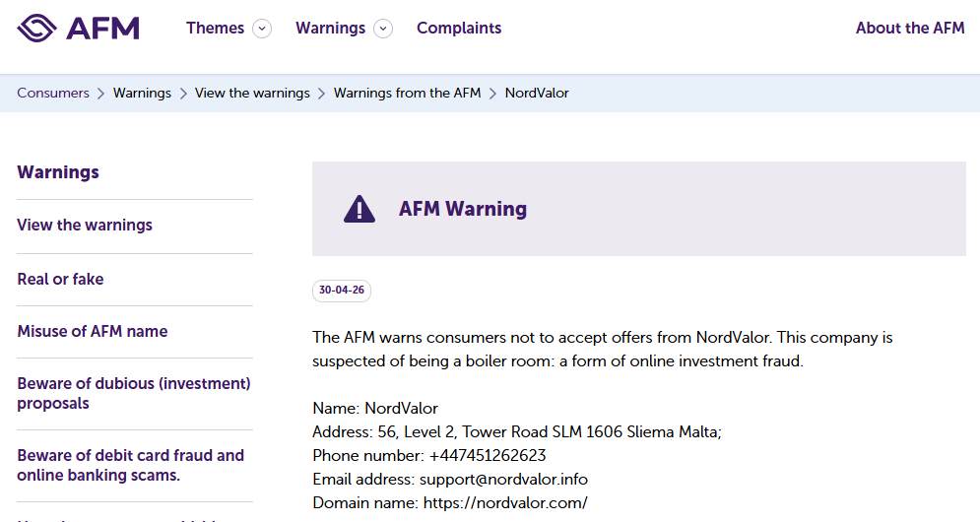Screen dimensions: 980x522
Task: Open the Warnings menu item in top navigation
Action: (x=330, y=29)
